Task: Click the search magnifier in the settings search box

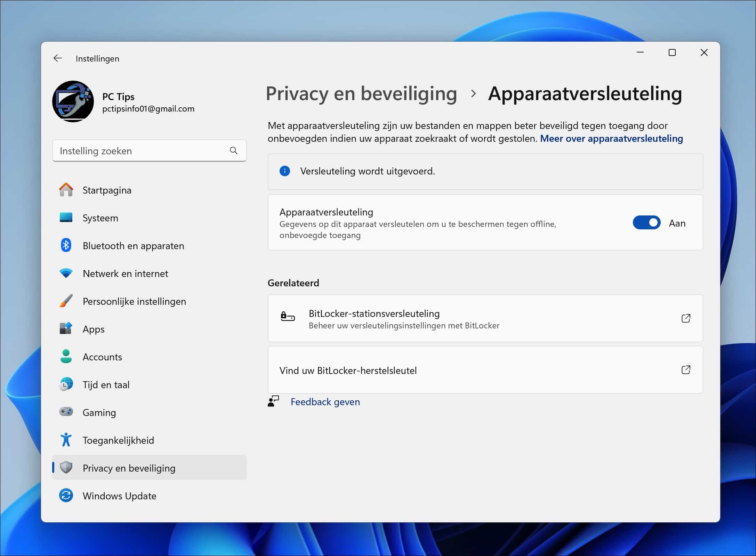Action: point(233,150)
